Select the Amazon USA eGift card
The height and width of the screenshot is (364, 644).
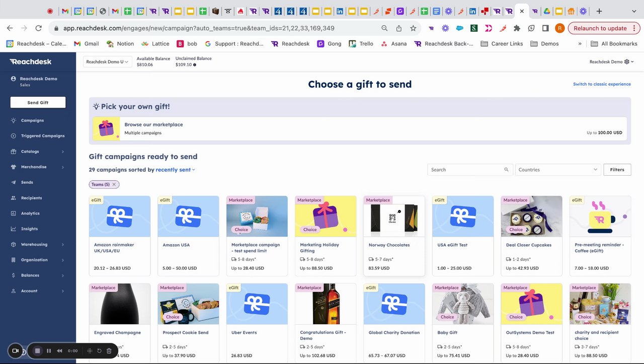188,236
